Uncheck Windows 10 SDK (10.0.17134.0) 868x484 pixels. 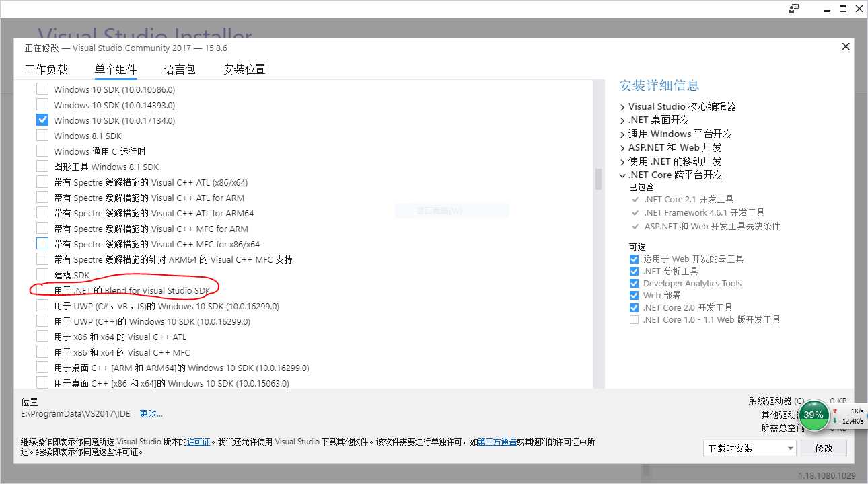point(42,120)
